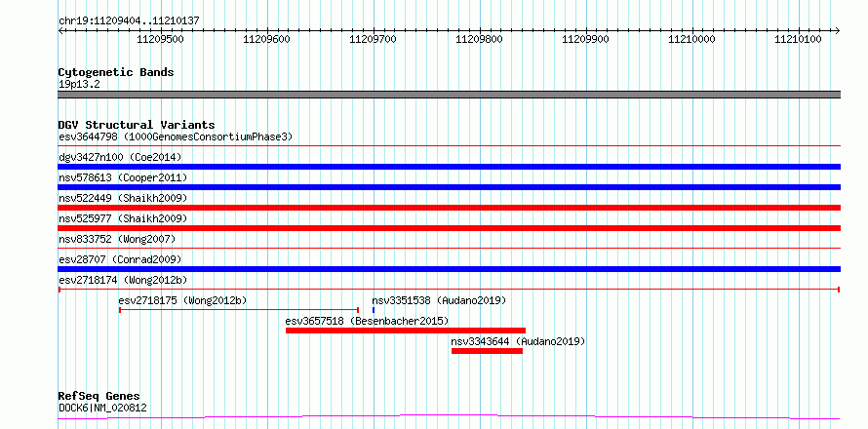Screen dimensions: 868x429
Task: Select the 19p13.2 band label
Action: [x=79, y=85]
